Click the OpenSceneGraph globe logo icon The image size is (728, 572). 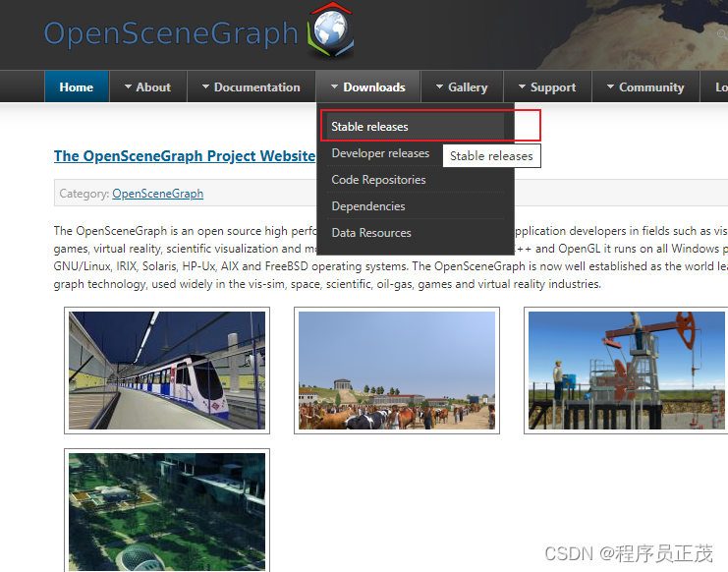coord(330,30)
